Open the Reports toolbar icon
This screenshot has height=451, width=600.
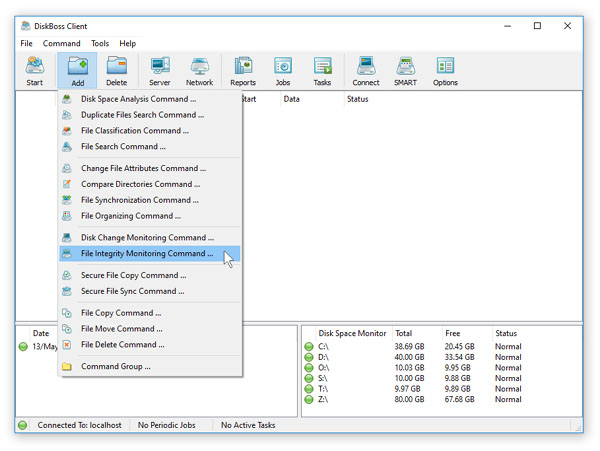point(243,71)
